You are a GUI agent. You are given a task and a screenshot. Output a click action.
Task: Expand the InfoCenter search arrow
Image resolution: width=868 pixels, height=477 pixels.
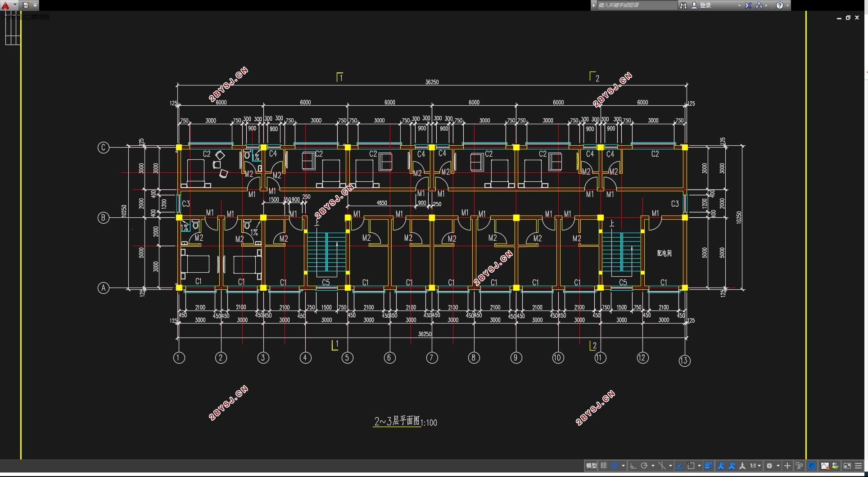point(594,5)
